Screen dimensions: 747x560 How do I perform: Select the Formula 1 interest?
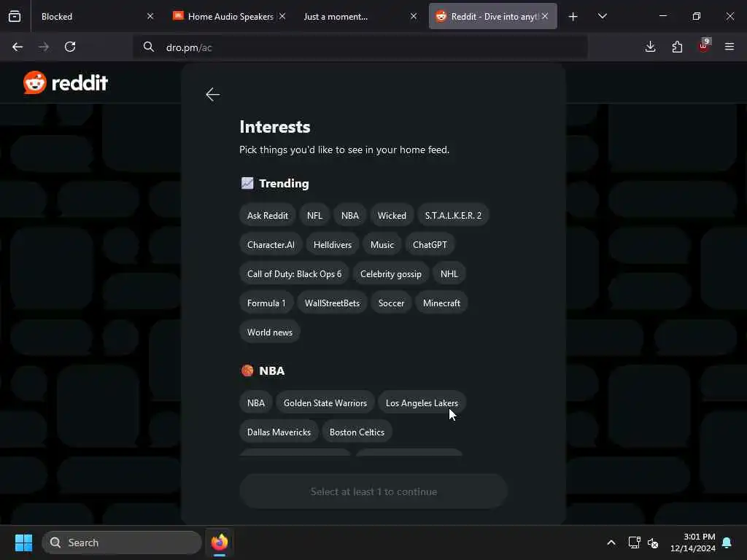click(266, 303)
